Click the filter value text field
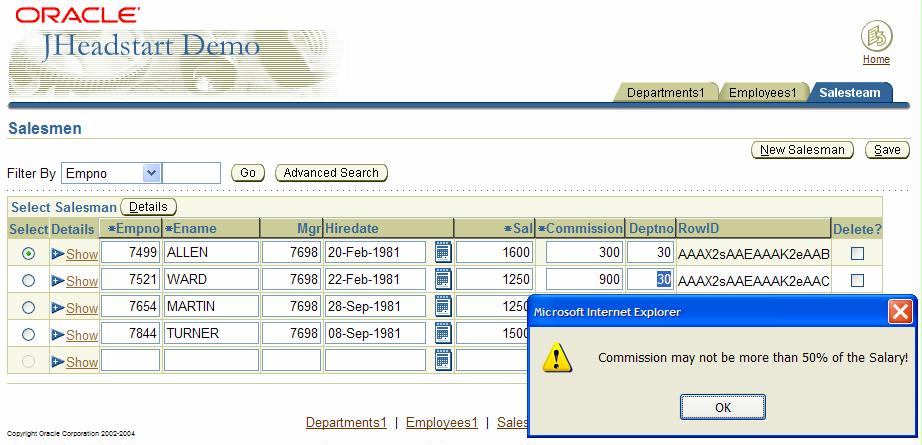Viewport: 922px width, 445px height. coord(191,173)
